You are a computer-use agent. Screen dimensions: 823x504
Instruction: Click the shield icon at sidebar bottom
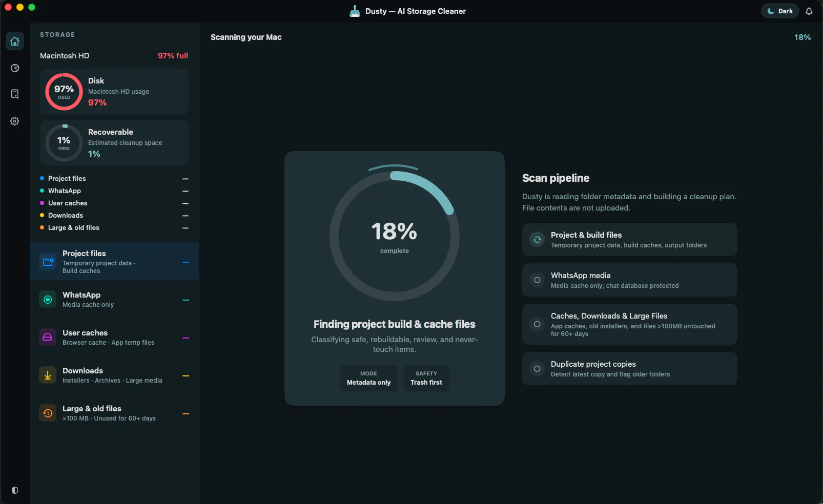[x=15, y=490]
